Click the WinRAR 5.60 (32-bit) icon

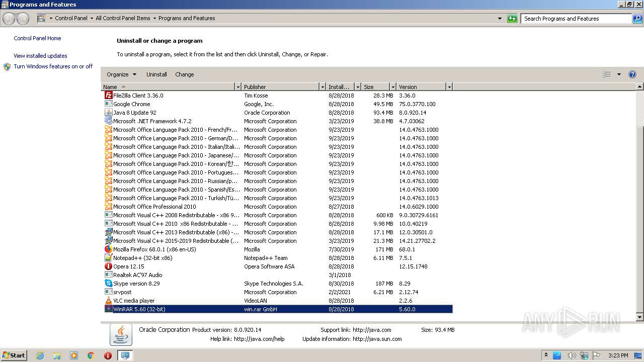108,309
